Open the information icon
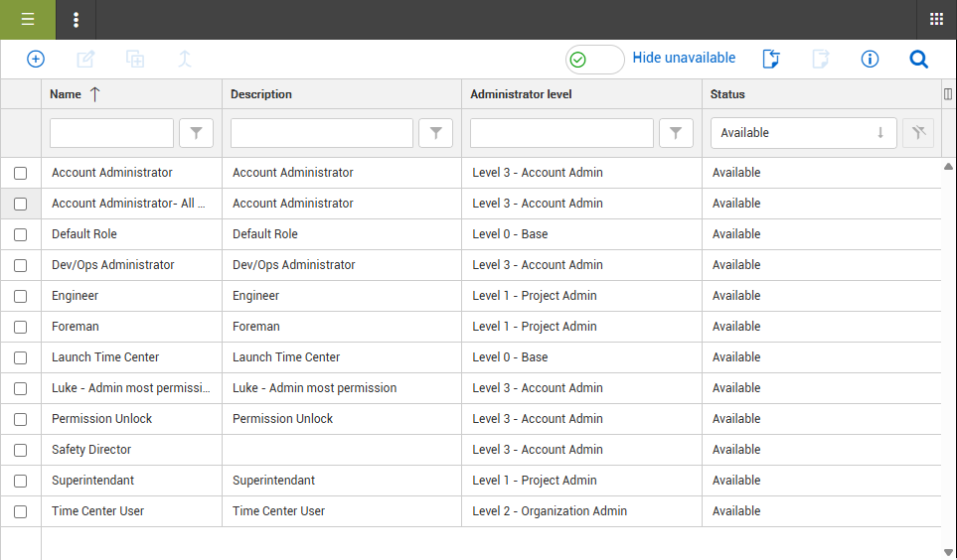The width and height of the screenshot is (957, 560). 870,60
